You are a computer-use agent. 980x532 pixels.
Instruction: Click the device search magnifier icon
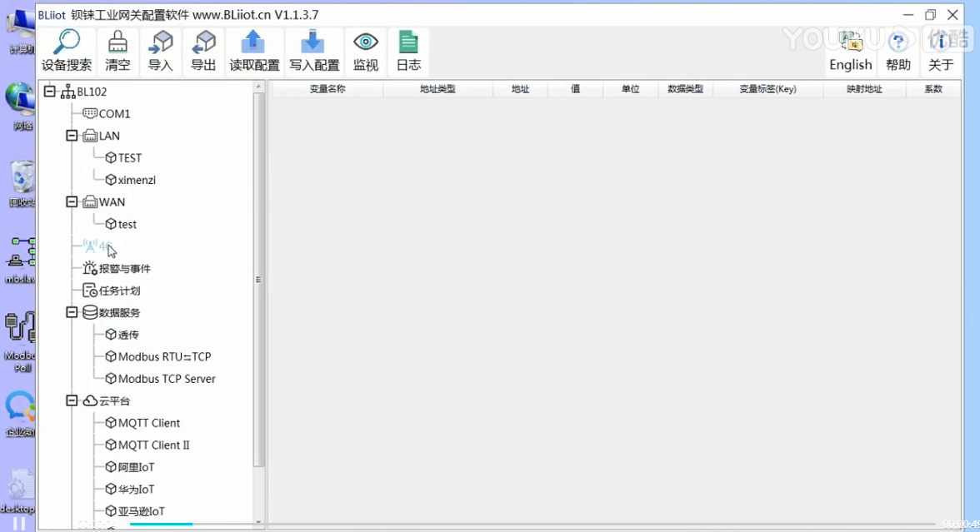click(x=67, y=42)
